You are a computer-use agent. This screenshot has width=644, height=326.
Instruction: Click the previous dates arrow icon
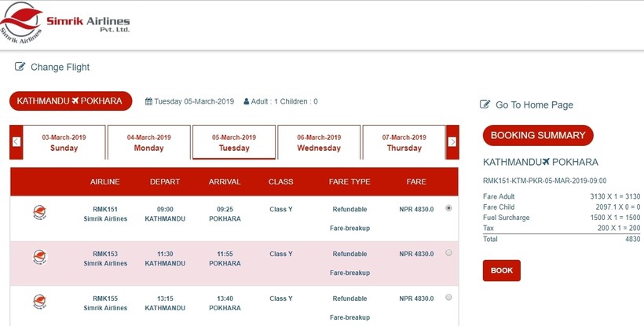point(16,142)
